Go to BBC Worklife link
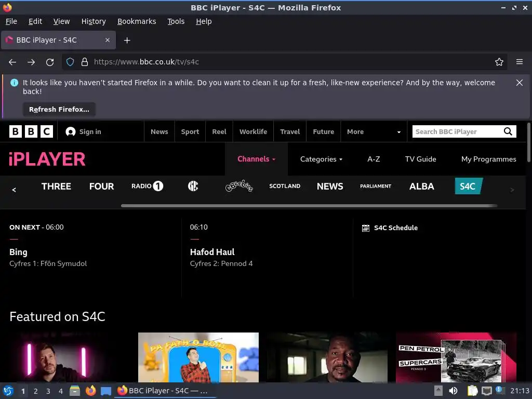This screenshot has height=399, width=532. [253, 131]
